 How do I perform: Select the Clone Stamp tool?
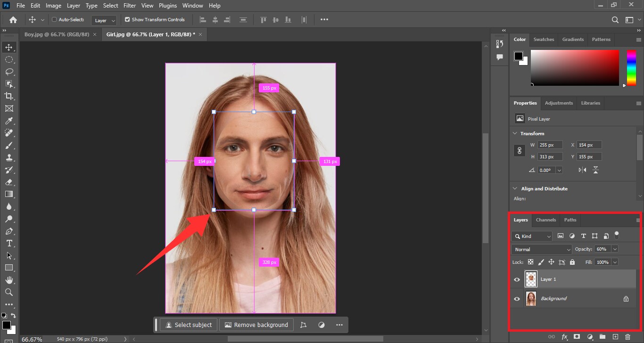pos(9,157)
